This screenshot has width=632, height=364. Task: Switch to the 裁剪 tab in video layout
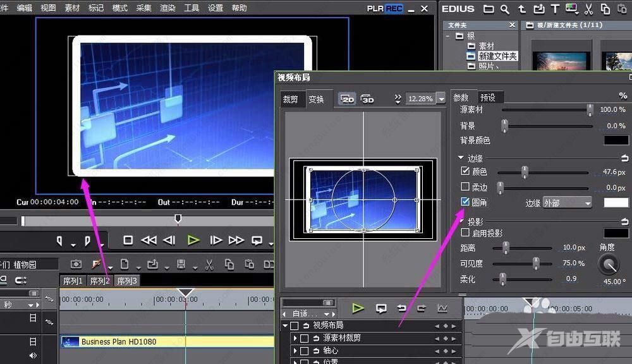[x=291, y=99]
